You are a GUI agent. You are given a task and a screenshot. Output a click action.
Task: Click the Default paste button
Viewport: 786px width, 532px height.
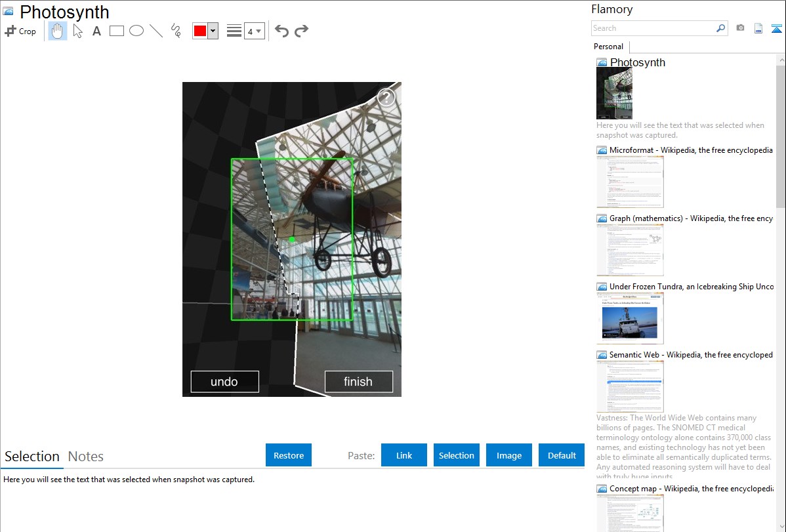[562, 455]
